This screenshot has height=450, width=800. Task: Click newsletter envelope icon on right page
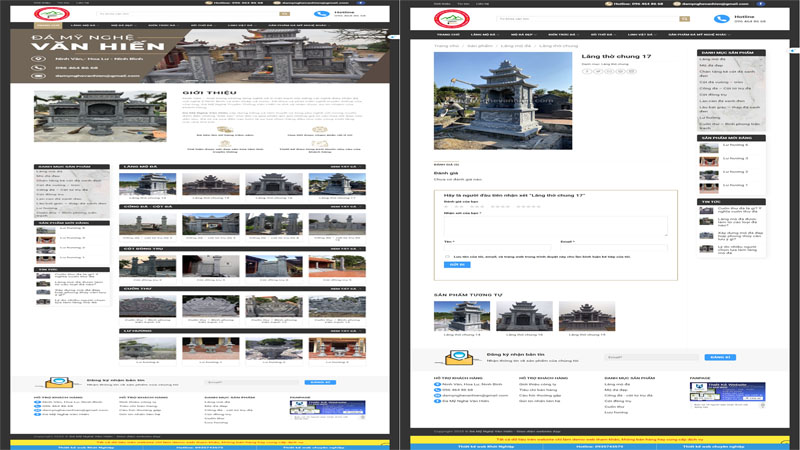point(459,357)
